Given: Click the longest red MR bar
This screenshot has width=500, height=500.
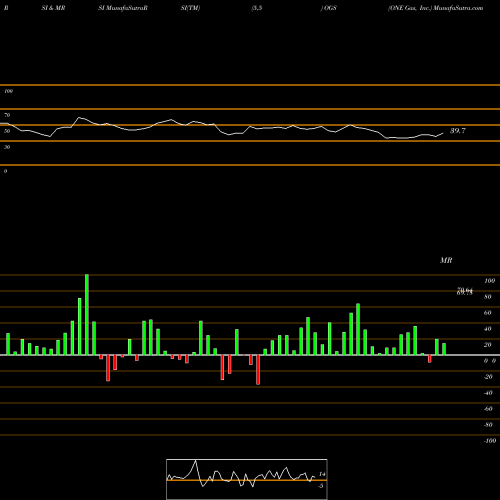Looking at the screenshot, I should [x=258, y=370].
